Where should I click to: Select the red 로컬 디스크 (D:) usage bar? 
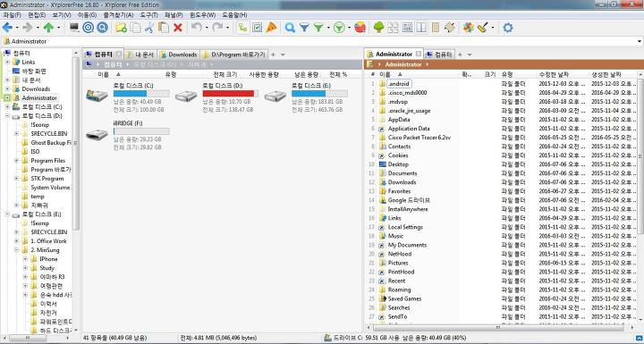point(231,94)
